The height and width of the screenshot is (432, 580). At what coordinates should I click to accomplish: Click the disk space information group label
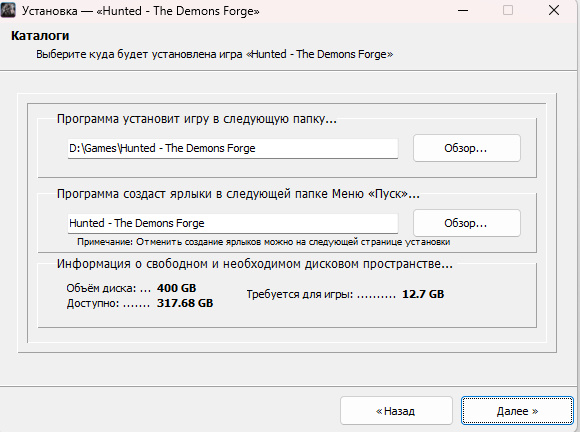[254, 264]
